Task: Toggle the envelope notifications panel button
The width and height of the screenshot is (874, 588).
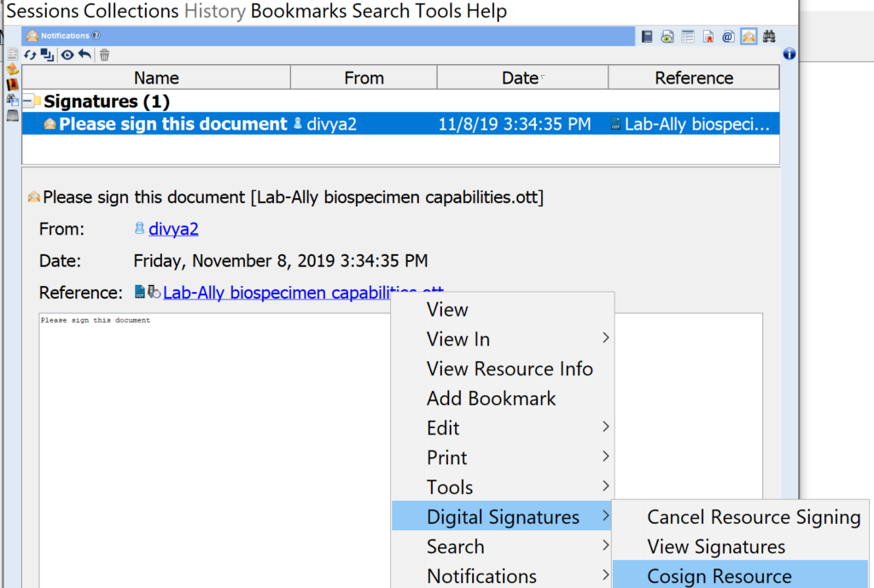Action: pyautogui.click(x=749, y=36)
